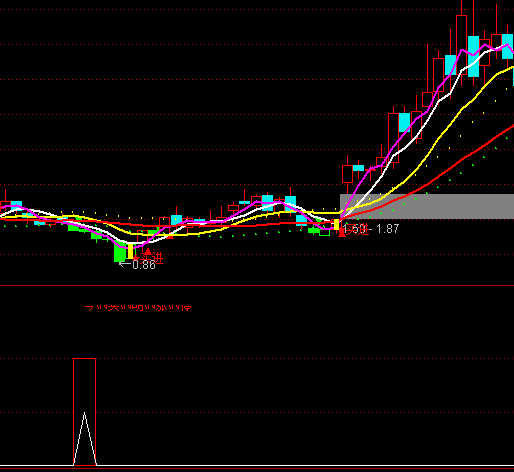Click the 买进 buy signal label
The width and height of the screenshot is (514, 472).
point(152,257)
